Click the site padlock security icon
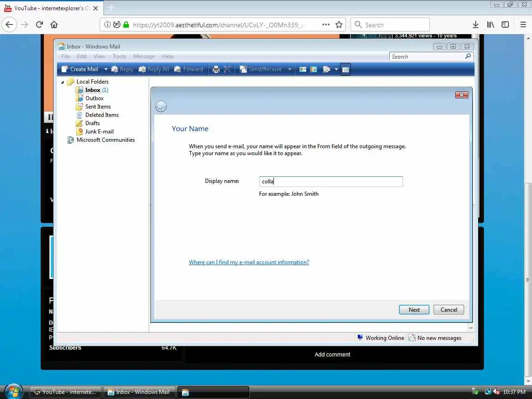Screen dimensions: 532x399 [126, 25]
